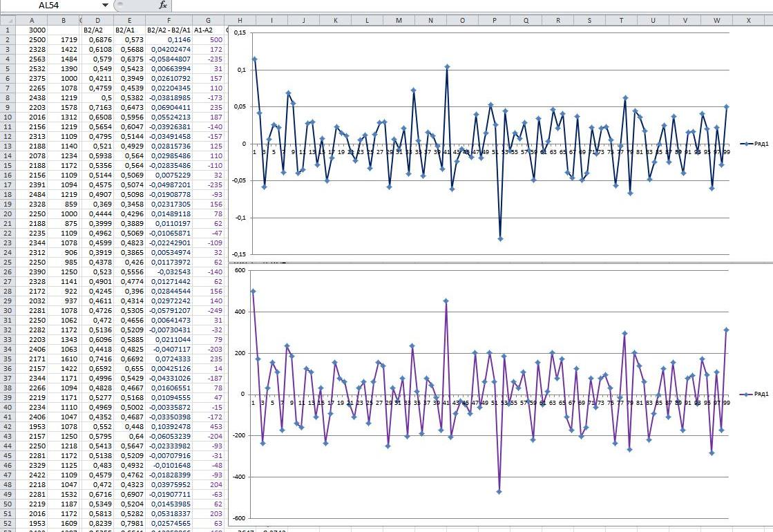Select the Ряд1 legend of lower chart
773x532 pixels.
tap(754, 394)
